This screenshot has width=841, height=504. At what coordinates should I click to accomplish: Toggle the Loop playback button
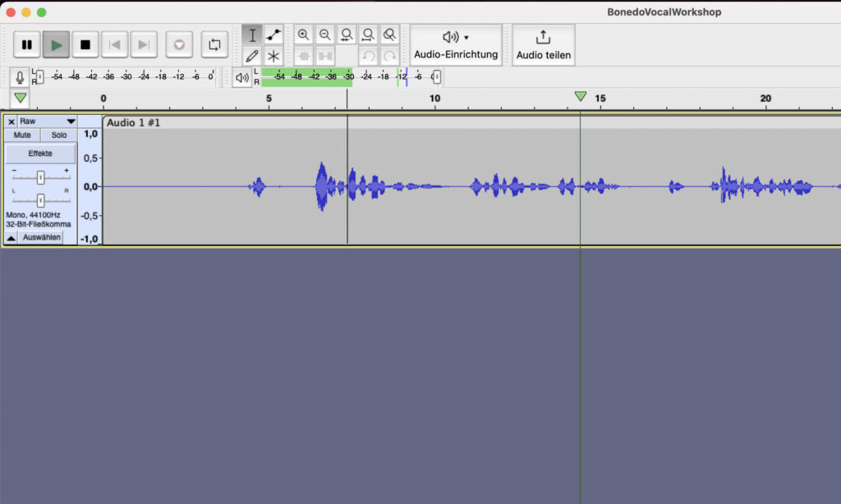(x=214, y=44)
